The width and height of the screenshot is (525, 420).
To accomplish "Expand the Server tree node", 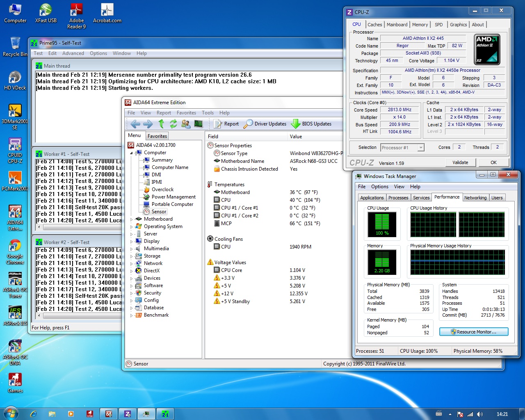I will pyautogui.click(x=132, y=234).
